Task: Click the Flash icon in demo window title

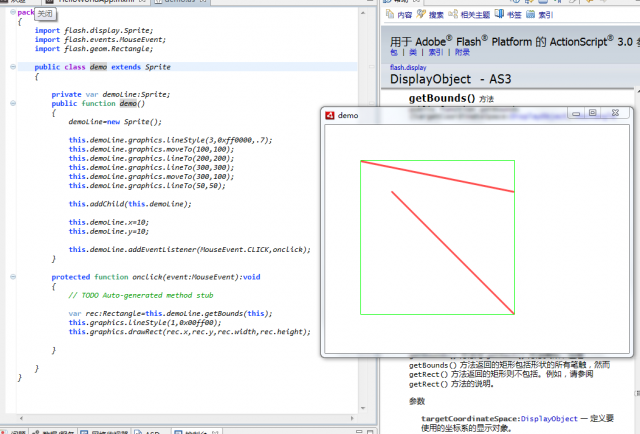Action: point(329,116)
